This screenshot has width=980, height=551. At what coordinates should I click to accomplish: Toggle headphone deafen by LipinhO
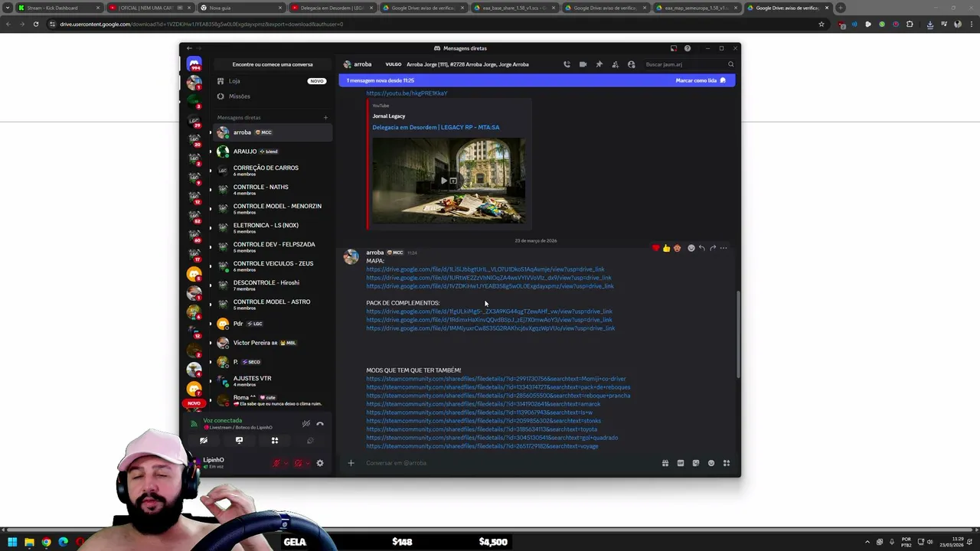[298, 463]
